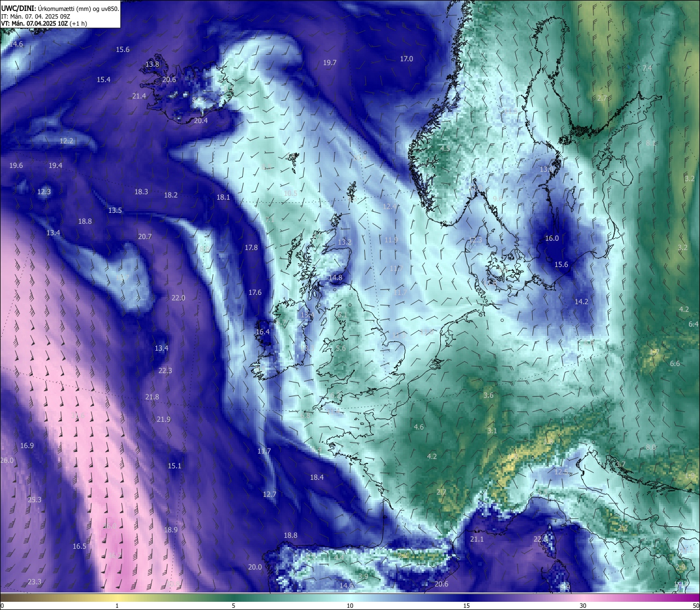Click the pink color-scale band above tick 30
The image size is (700, 610).
click(583, 597)
